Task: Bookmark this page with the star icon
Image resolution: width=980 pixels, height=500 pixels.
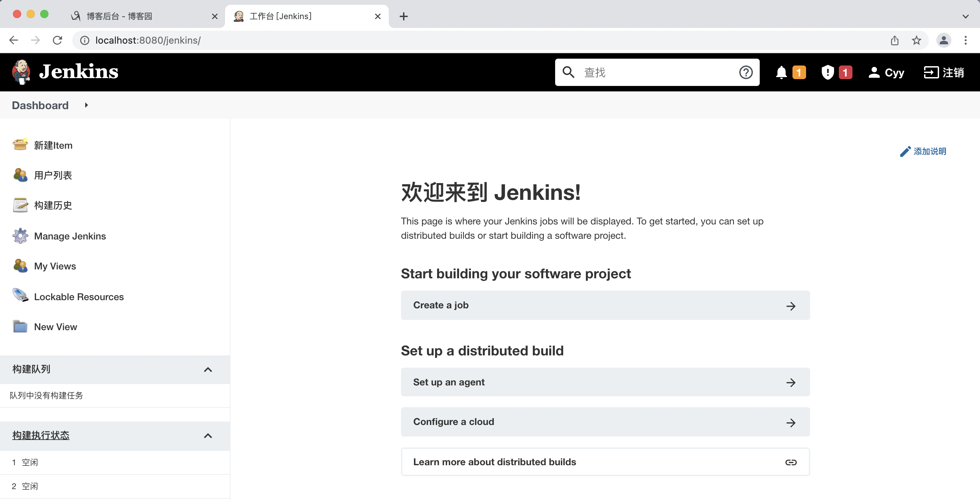Action: click(x=917, y=40)
